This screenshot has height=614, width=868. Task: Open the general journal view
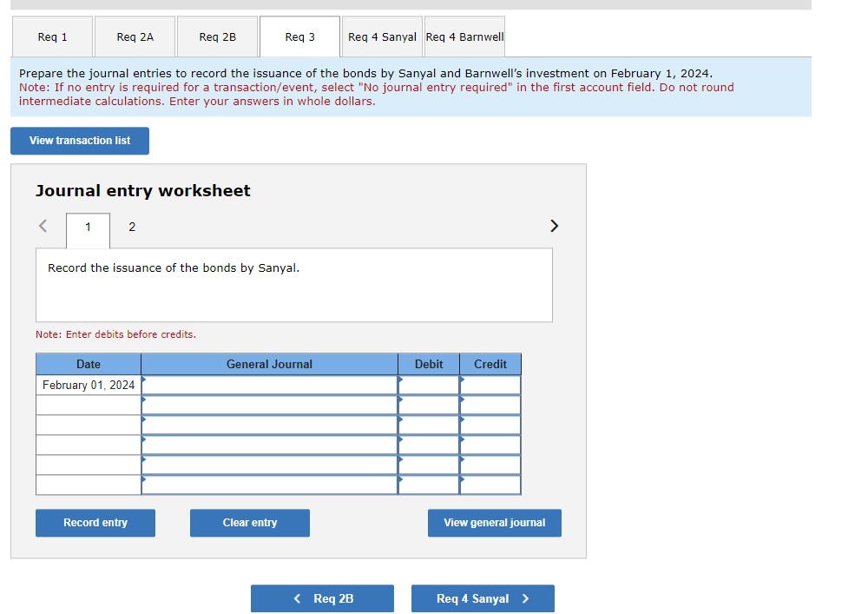pos(494,523)
